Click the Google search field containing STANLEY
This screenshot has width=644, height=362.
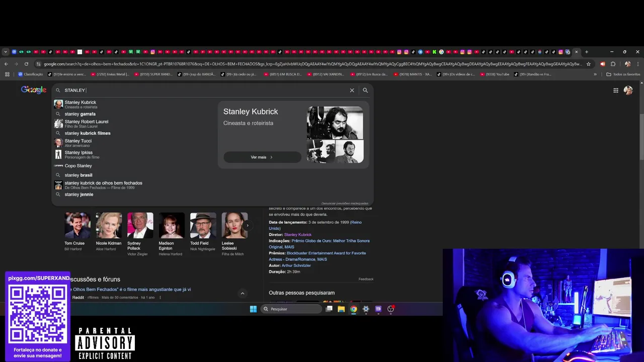[205, 90]
